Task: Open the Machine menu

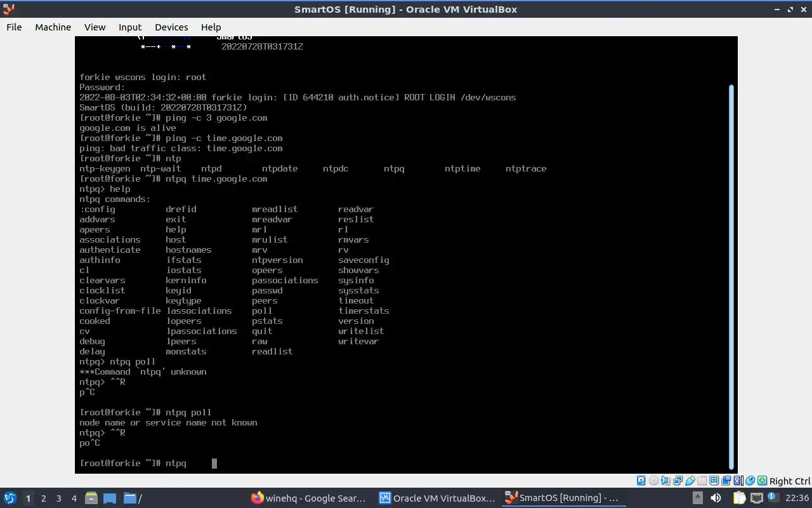Action: pos(53,27)
